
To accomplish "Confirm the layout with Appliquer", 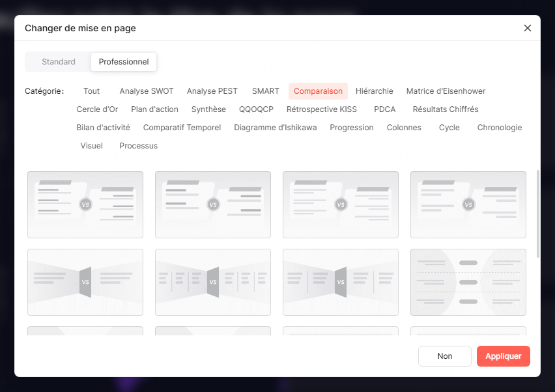I will pyautogui.click(x=504, y=356).
